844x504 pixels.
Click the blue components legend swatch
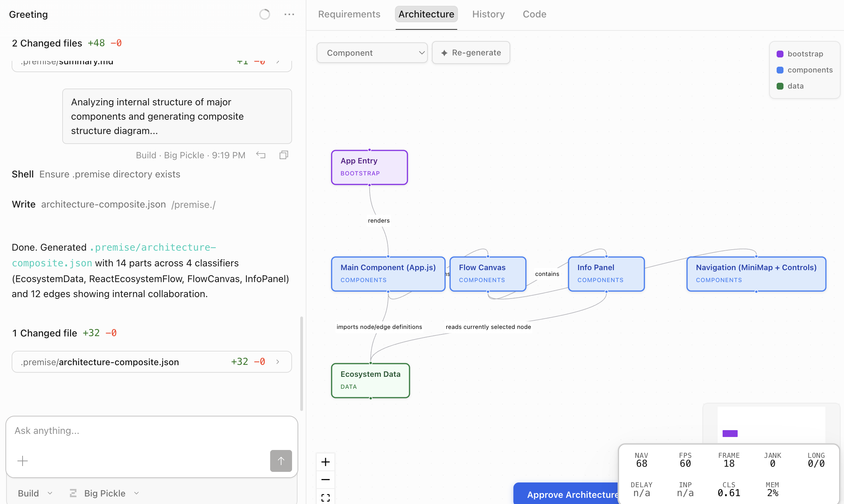point(780,70)
